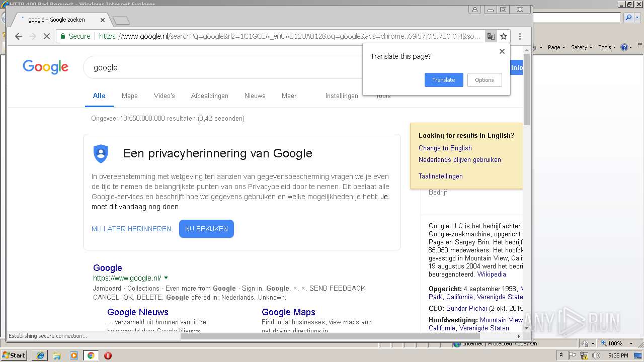Open the Chrome user profile icon
The image size is (644, 362).
pyautogui.click(x=475, y=10)
